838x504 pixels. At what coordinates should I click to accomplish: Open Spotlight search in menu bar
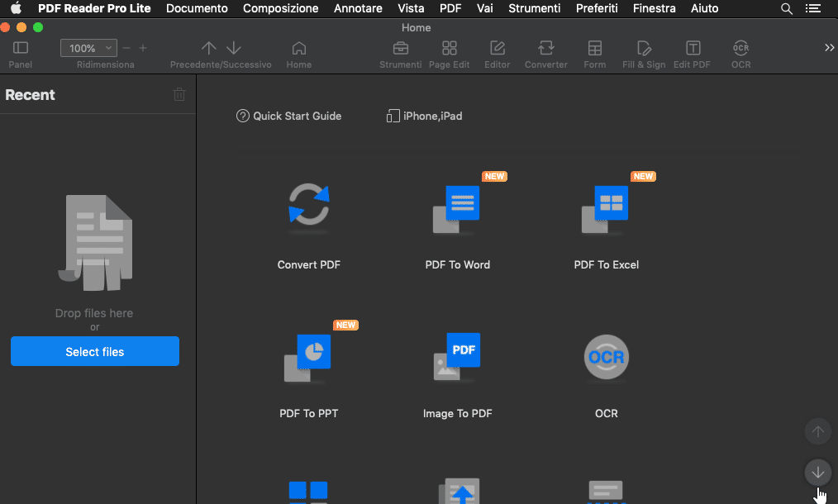[786, 8]
